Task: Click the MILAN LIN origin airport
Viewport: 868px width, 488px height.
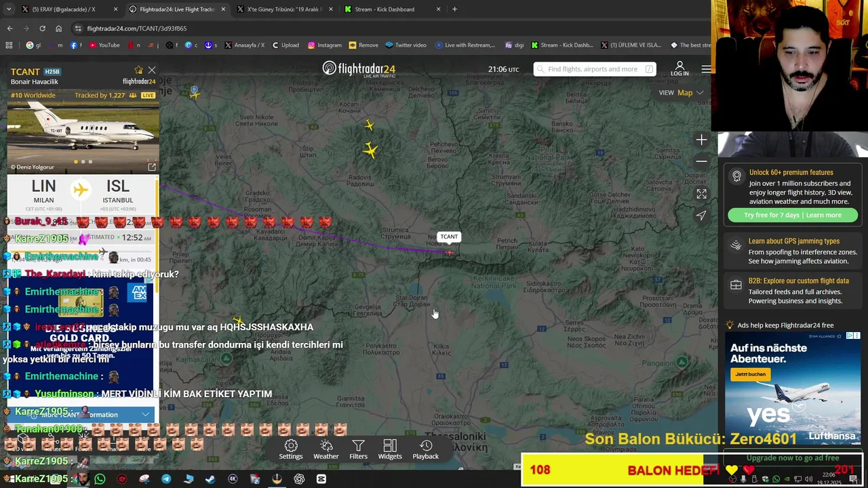Action: click(x=43, y=191)
